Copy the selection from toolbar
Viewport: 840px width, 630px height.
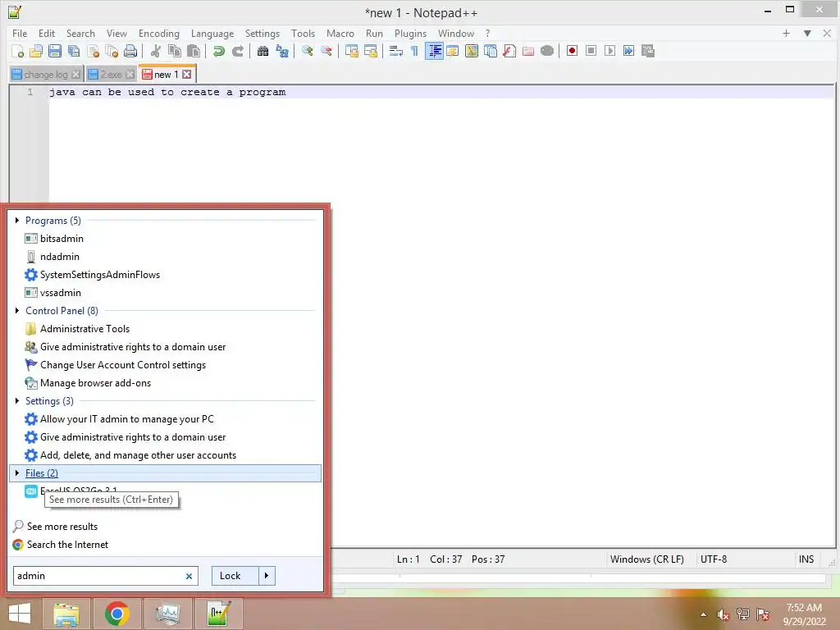[x=175, y=51]
